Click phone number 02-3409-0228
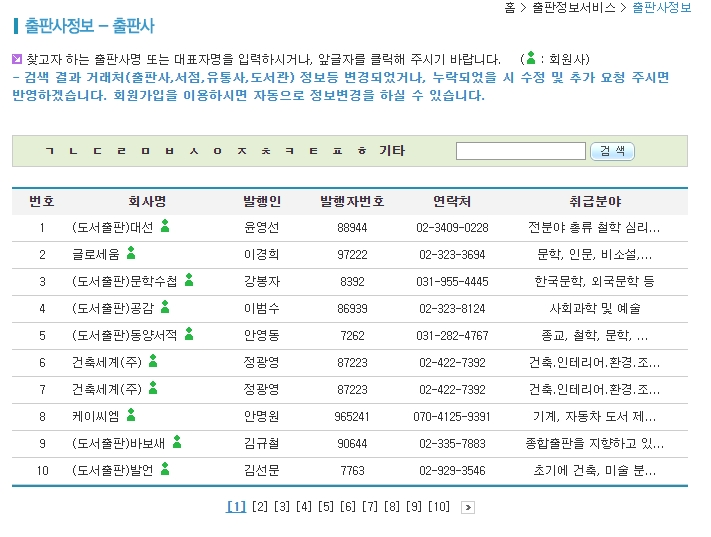Image resolution: width=711 pixels, height=537 pixels. [x=453, y=228]
